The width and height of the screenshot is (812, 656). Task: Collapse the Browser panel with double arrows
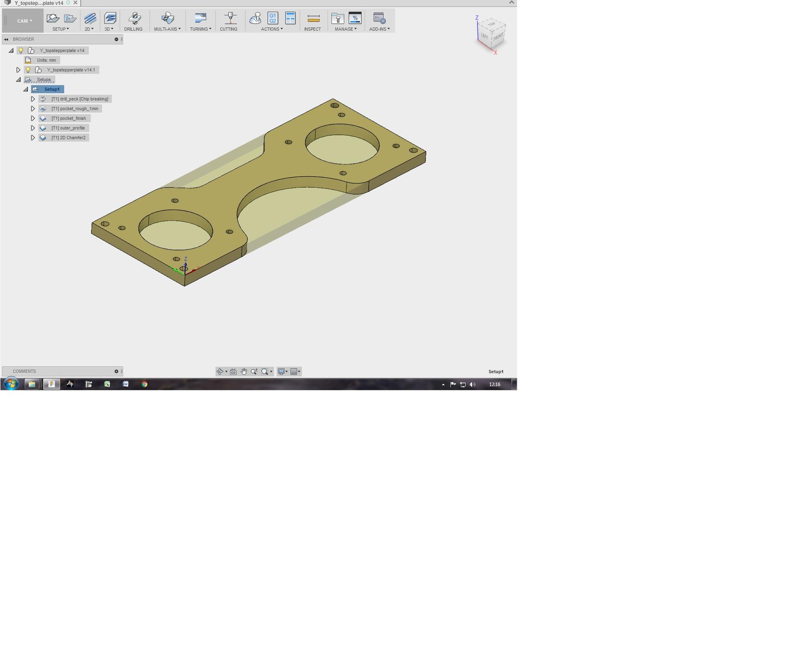[6, 39]
